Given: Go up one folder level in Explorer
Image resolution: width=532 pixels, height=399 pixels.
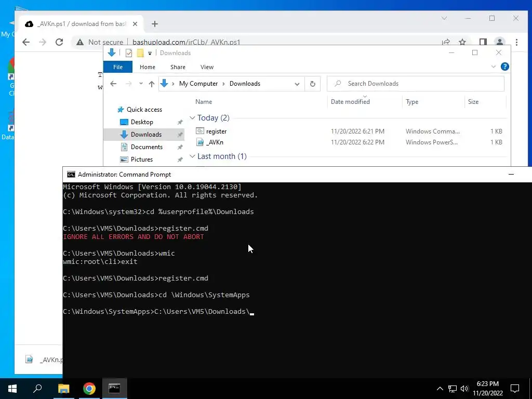Looking at the screenshot, I should coord(151,84).
